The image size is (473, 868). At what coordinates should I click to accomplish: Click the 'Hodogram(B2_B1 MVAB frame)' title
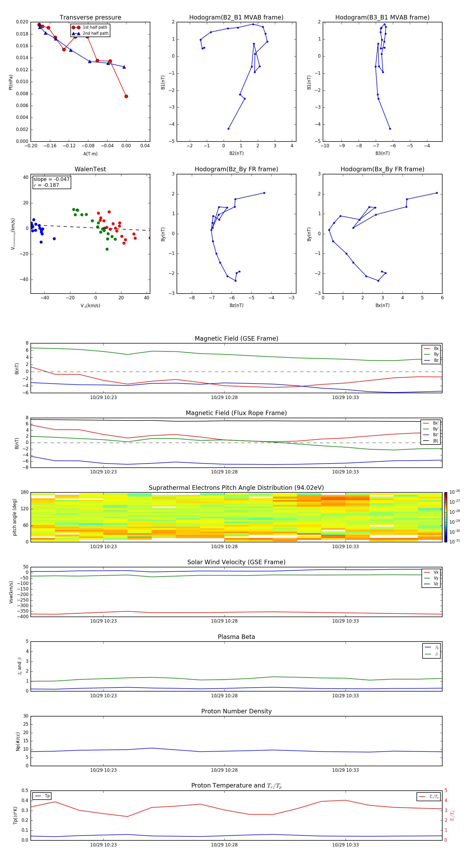[x=236, y=18]
